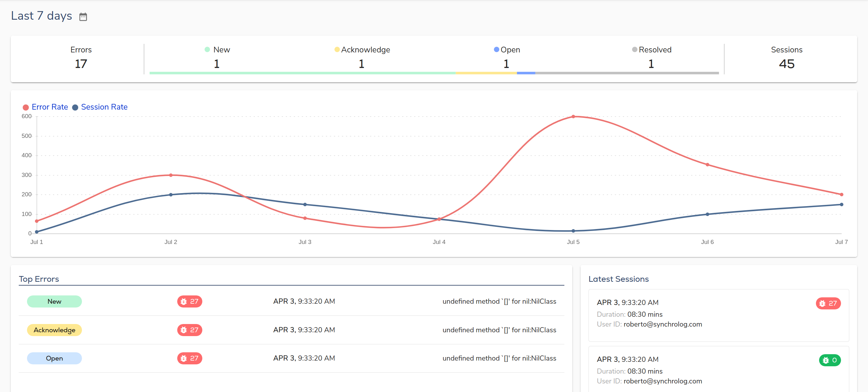Viewport: 868px width, 392px height.
Task: Open the calendar date range picker
Action: point(83,17)
